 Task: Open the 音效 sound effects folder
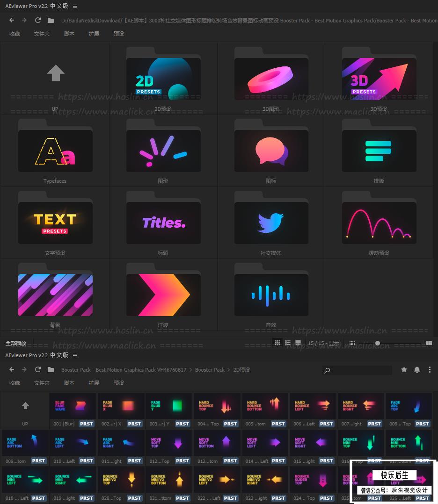pyautogui.click(x=271, y=295)
